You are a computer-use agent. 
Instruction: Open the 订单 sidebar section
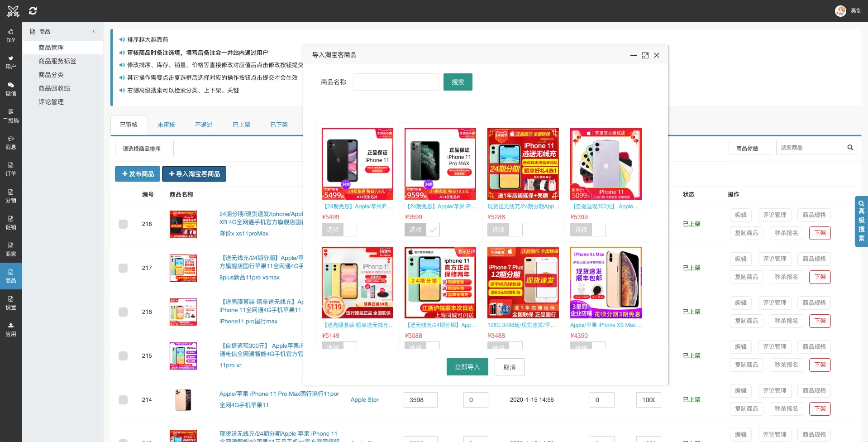click(x=11, y=169)
